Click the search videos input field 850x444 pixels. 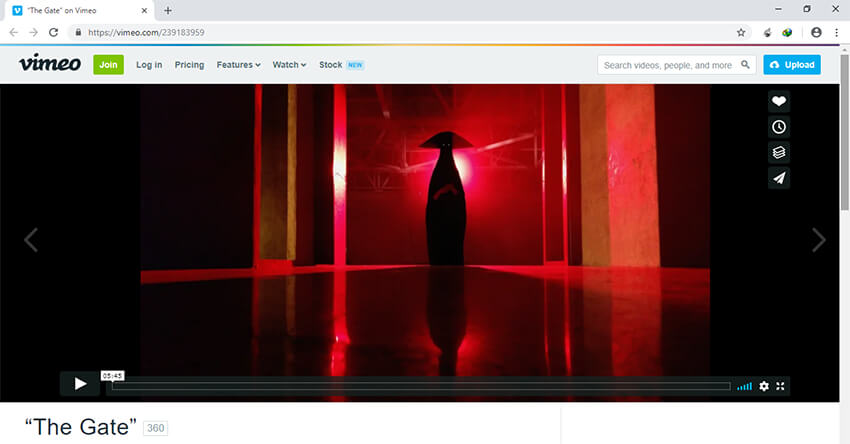coord(668,65)
